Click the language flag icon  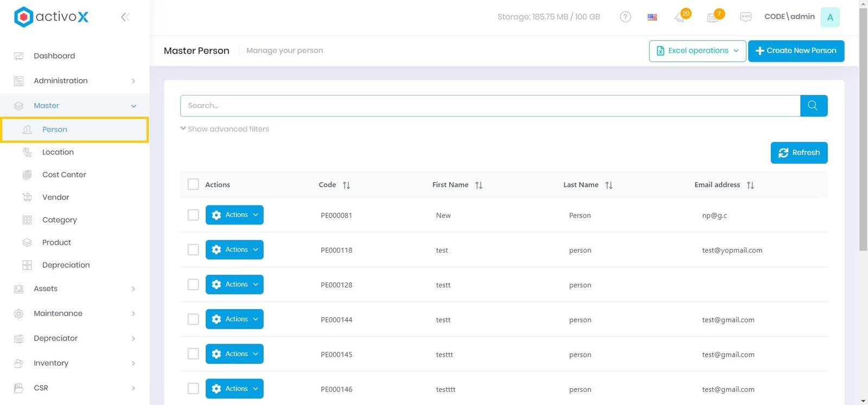pyautogui.click(x=652, y=17)
